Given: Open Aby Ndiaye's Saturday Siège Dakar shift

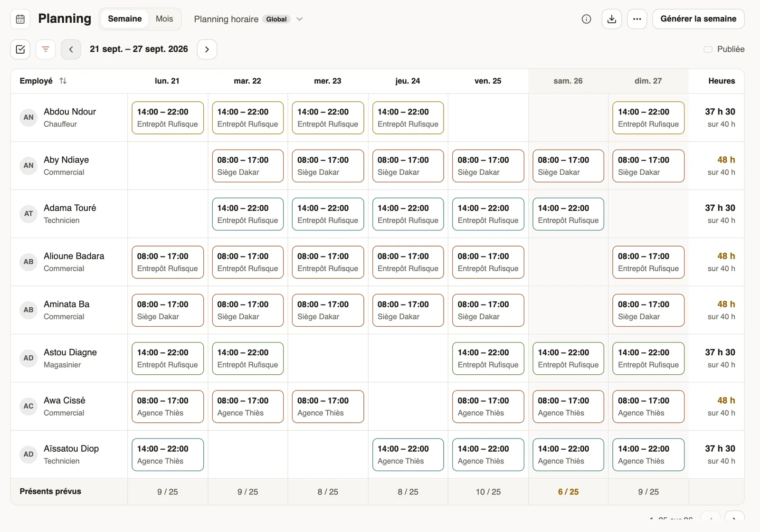Looking at the screenshot, I should pos(568,166).
